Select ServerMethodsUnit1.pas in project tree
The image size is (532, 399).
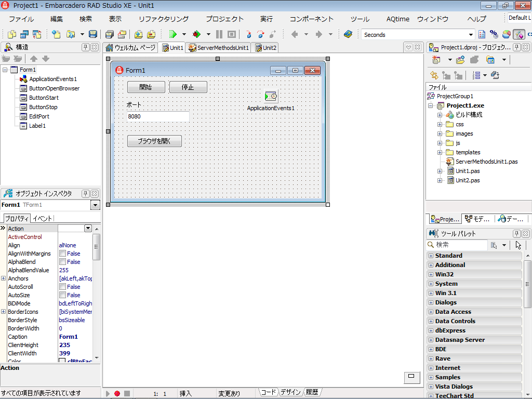tap(486, 162)
